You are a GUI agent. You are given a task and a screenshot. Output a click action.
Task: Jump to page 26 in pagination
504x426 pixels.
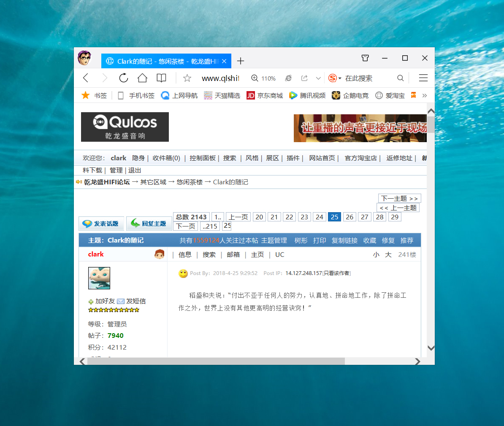[x=350, y=216]
